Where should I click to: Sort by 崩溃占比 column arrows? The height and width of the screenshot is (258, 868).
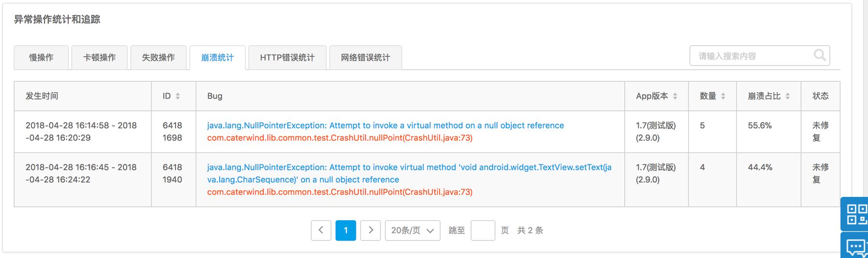tap(788, 96)
